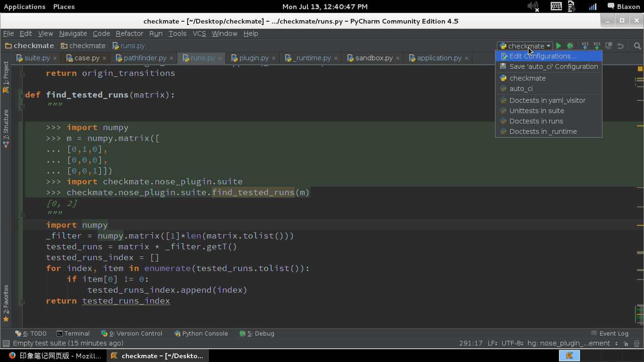
Task: Choose Edit Configurations... in the dropdown
Action: click(x=549, y=56)
